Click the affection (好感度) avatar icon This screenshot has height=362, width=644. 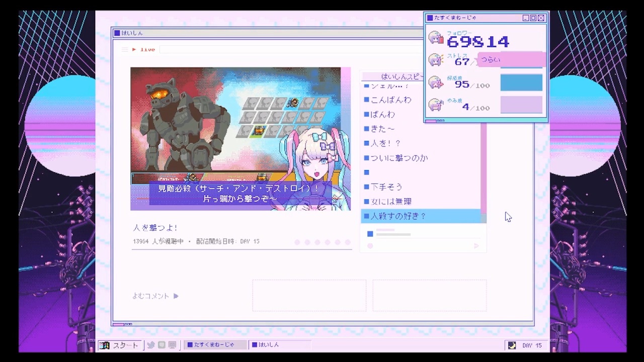pyautogui.click(x=436, y=82)
